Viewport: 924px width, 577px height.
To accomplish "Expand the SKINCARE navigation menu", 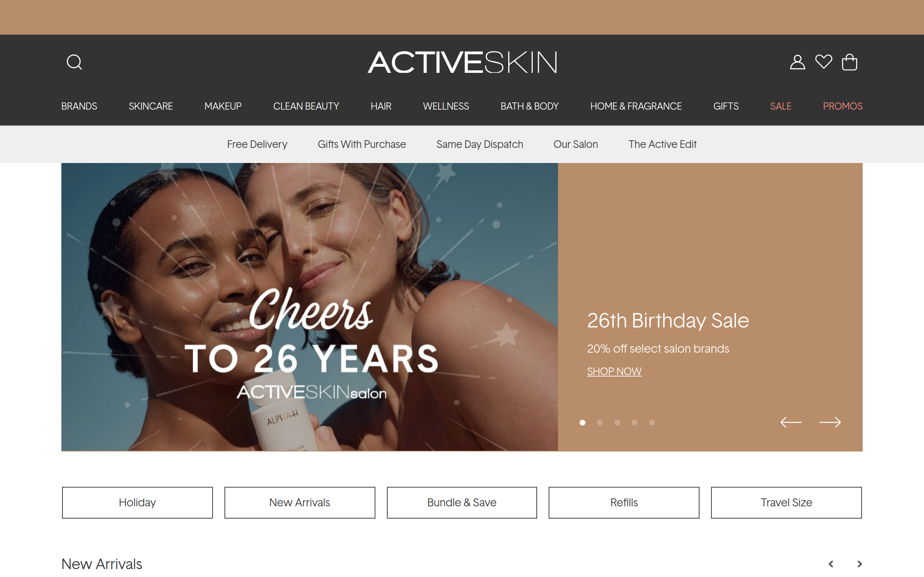I will (x=151, y=106).
